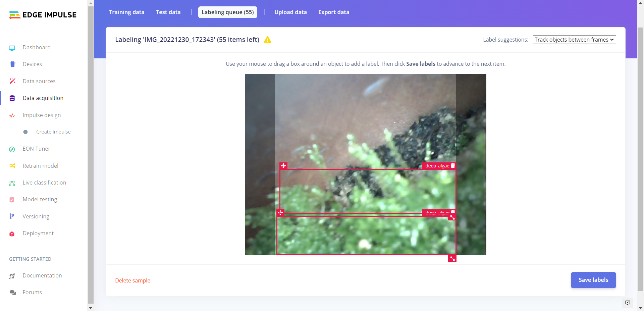Click the EON Tuner compass icon
Viewport: 644px width, 311px height.
point(12,149)
